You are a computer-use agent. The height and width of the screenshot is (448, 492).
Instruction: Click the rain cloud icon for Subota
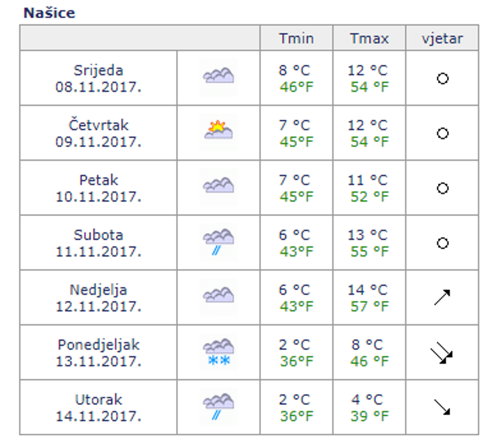[x=218, y=241]
